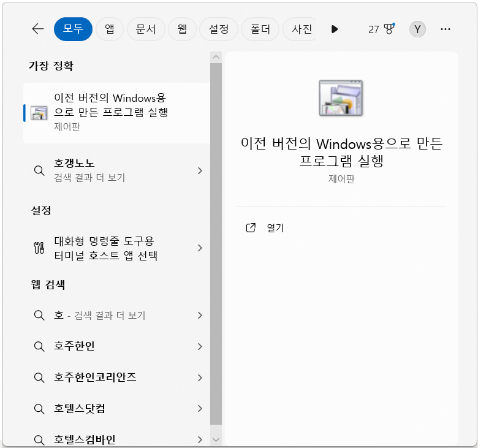The width and height of the screenshot is (478, 448).
Task: Click the preview title 이전 버전의 Windows용으로 만든 프로그램 실행
Action: pyautogui.click(x=341, y=152)
